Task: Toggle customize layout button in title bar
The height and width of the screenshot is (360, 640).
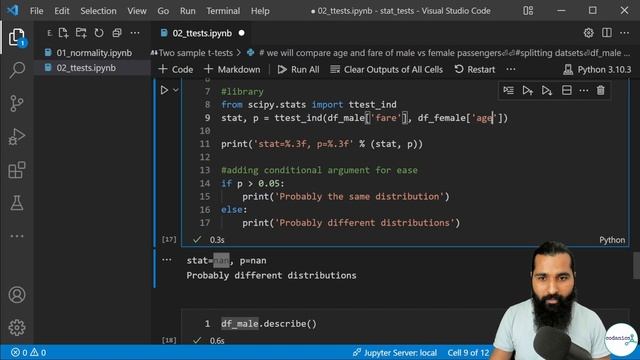Action: click(528, 11)
